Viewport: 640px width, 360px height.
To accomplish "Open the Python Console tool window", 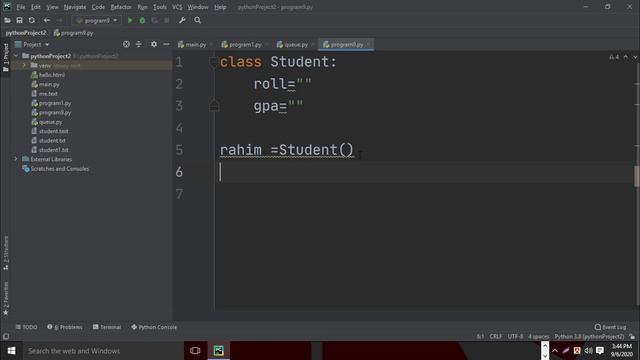I will coord(154,327).
